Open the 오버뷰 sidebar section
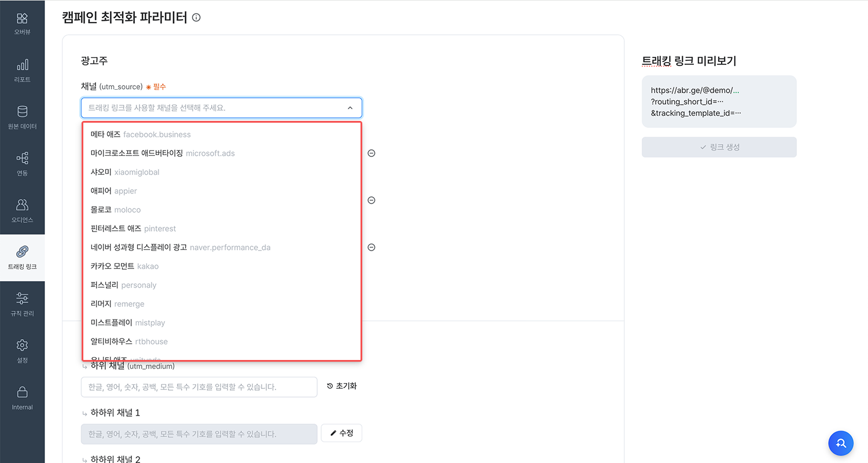 (x=22, y=24)
